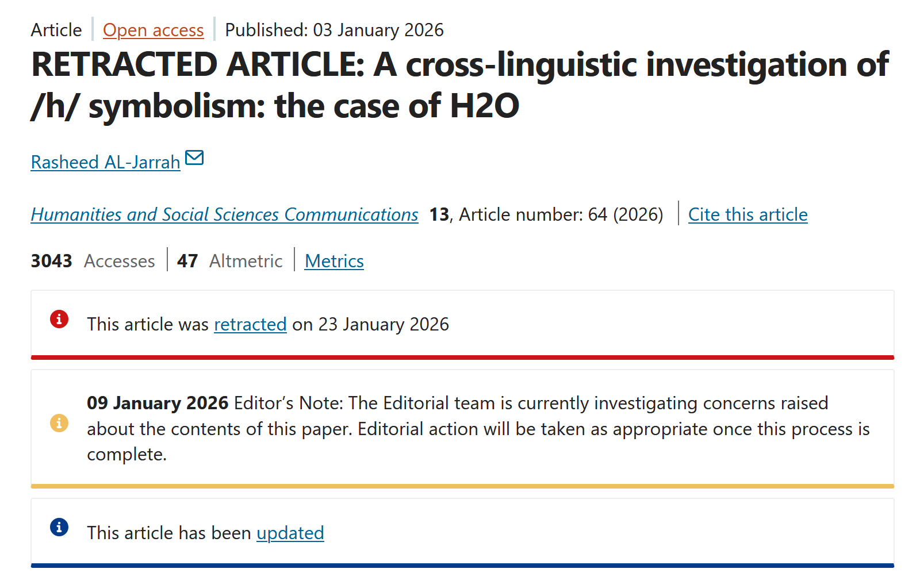Follow the 'retracted' link in the notice
Screen dimensions: 916x588
click(x=250, y=324)
